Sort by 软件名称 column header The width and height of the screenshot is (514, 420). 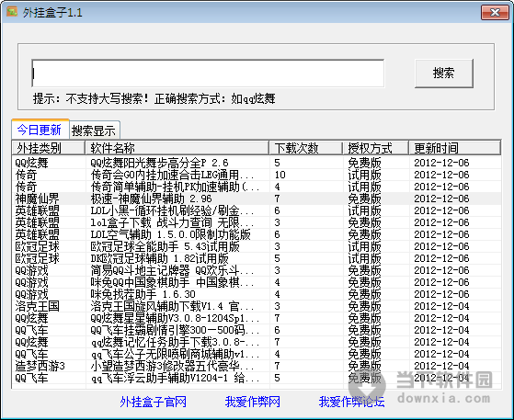[x=177, y=148]
